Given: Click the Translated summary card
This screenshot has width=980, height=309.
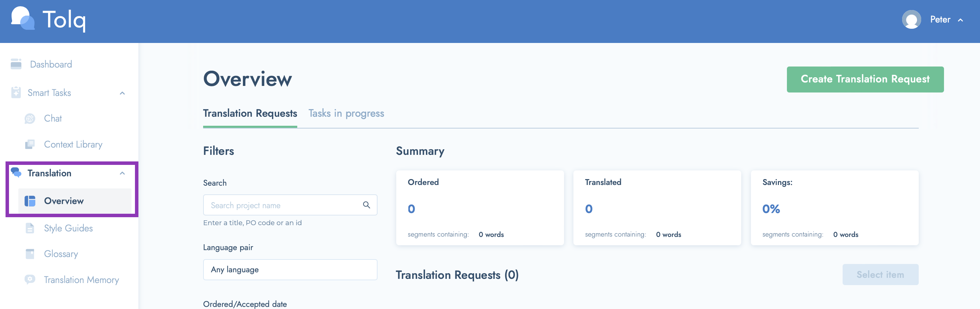Looking at the screenshot, I should (x=657, y=208).
